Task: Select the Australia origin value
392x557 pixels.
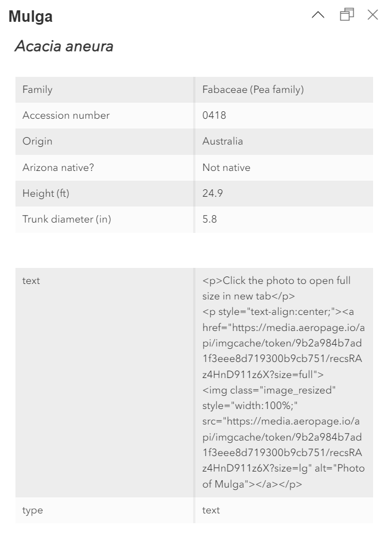Action: [x=222, y=141]
